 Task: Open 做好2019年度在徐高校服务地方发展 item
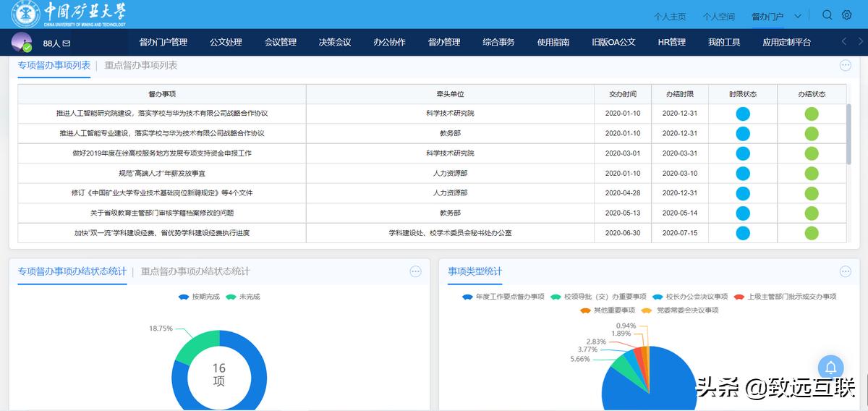pos(162,153)
